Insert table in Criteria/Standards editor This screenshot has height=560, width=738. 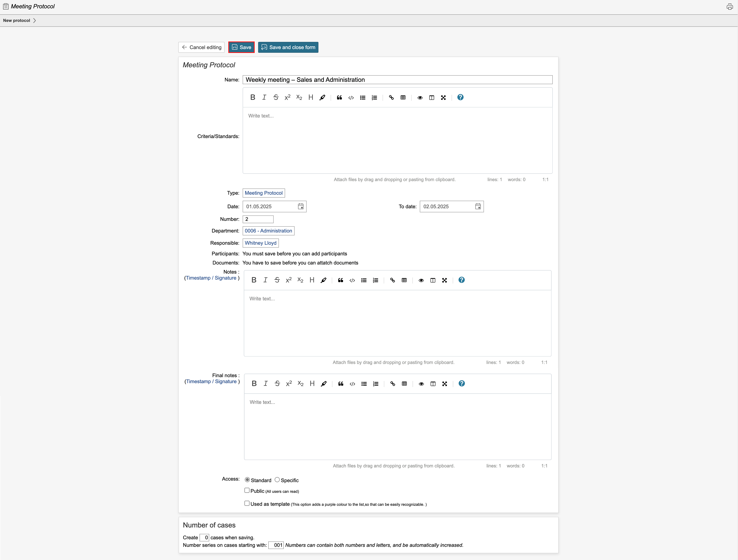pyautogui.click(x=403, y=98)
